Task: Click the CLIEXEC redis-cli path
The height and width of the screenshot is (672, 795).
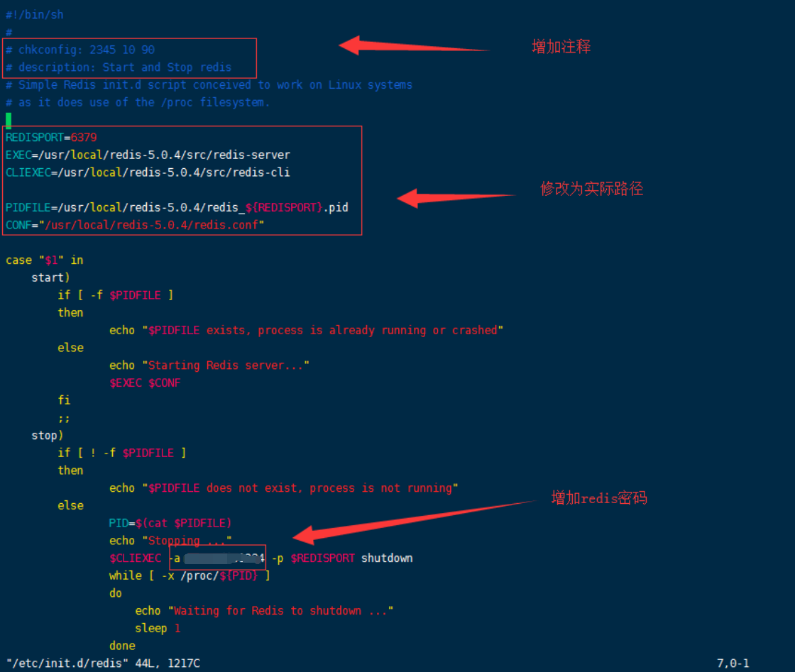Action: pyautogui.click(x=174, y=172)
